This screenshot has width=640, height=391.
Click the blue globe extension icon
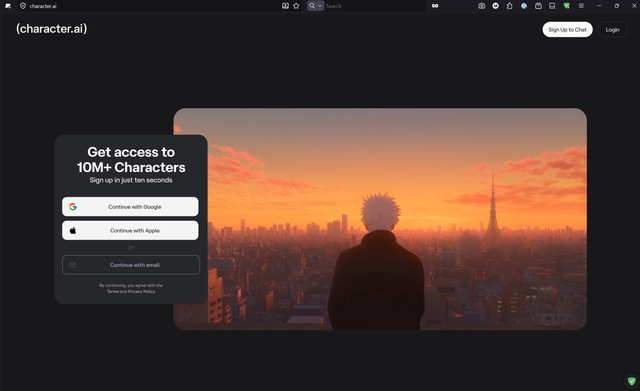point(524,6)
